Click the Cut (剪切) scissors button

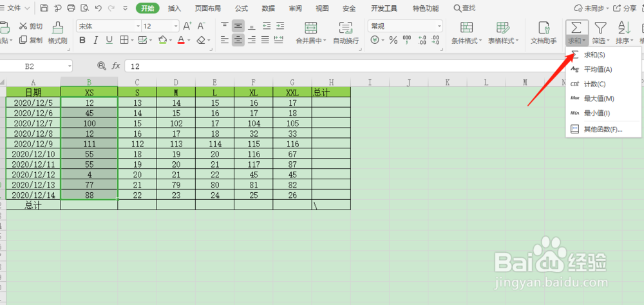click(31, 26)
